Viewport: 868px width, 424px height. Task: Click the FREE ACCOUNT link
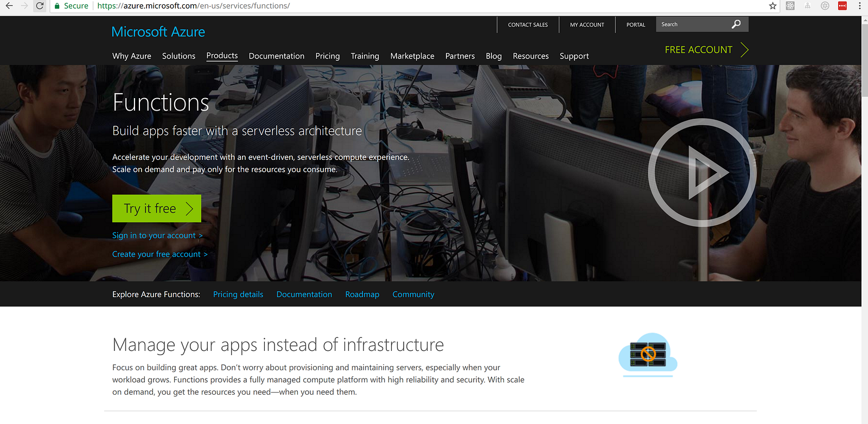click(x=699, y=50)
